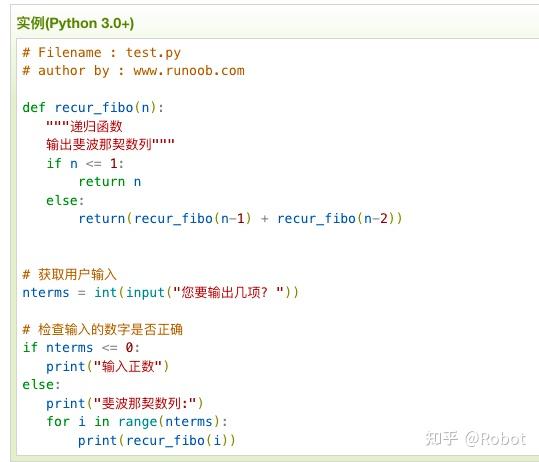Click the 'for i in range(nterms):' line
539x462 pixels.
pyautogui.click(x=137, y=422)
